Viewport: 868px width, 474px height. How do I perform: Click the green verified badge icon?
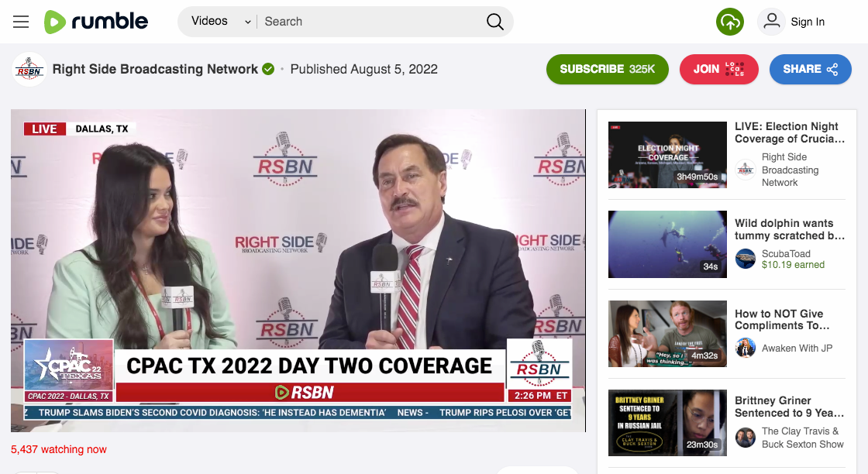(268, 69)
